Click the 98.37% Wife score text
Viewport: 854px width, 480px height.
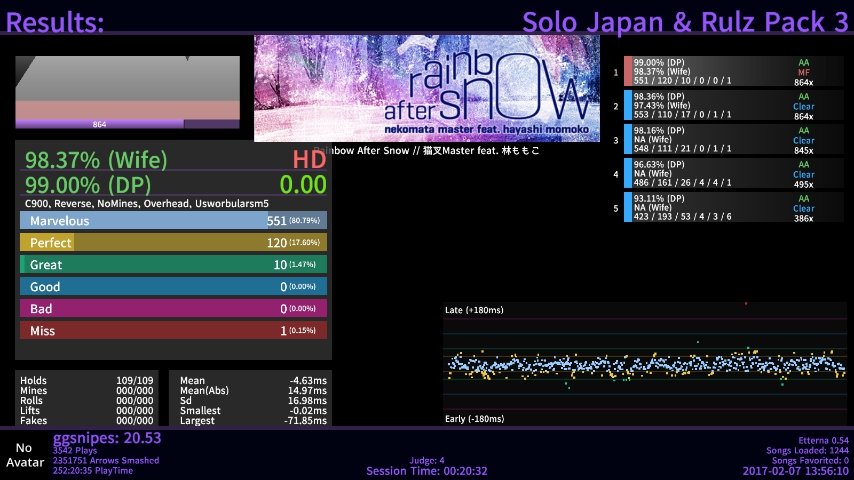tap(82, 160)
